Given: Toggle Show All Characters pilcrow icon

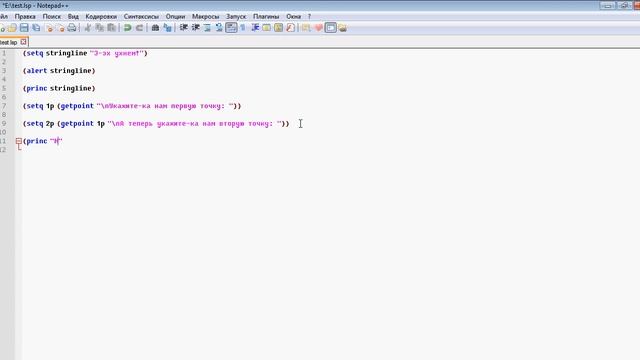Looking at the screenshot, I should point(243,28).
